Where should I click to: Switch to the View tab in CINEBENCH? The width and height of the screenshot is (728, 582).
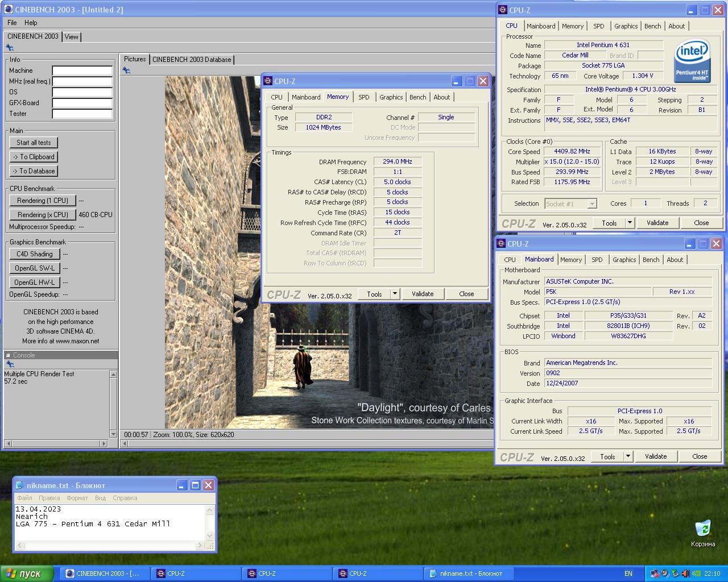tap(72, 36)
